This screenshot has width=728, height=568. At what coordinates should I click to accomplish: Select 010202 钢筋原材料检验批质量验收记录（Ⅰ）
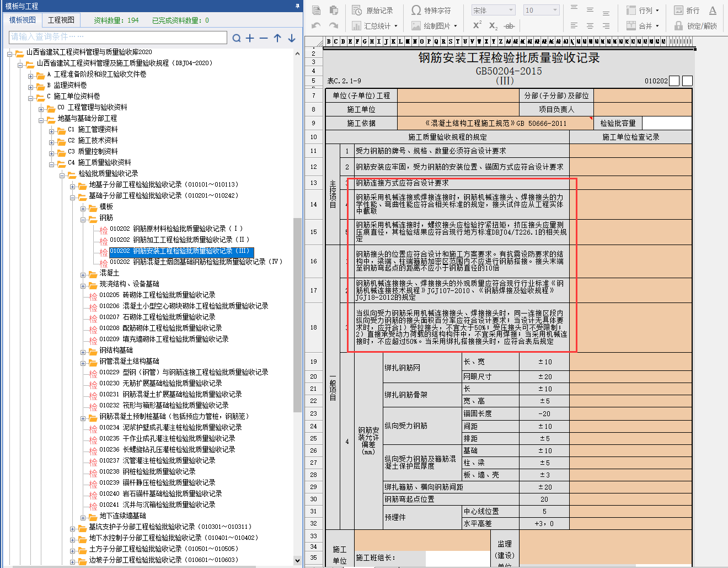[176, 229]
